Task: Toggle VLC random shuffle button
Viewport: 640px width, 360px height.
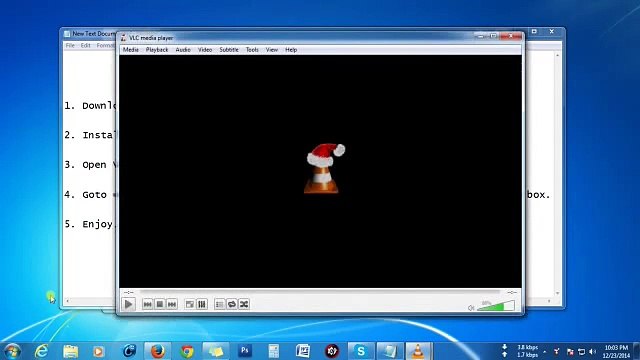Action: pyautogui.click(x=244, y=304)
